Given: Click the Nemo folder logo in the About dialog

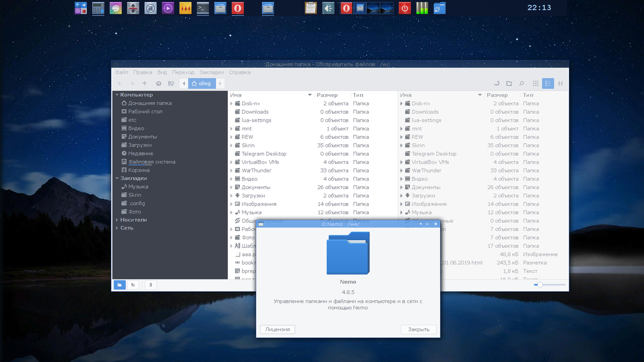Looking at the screenshot, I should tap(348, 253).
